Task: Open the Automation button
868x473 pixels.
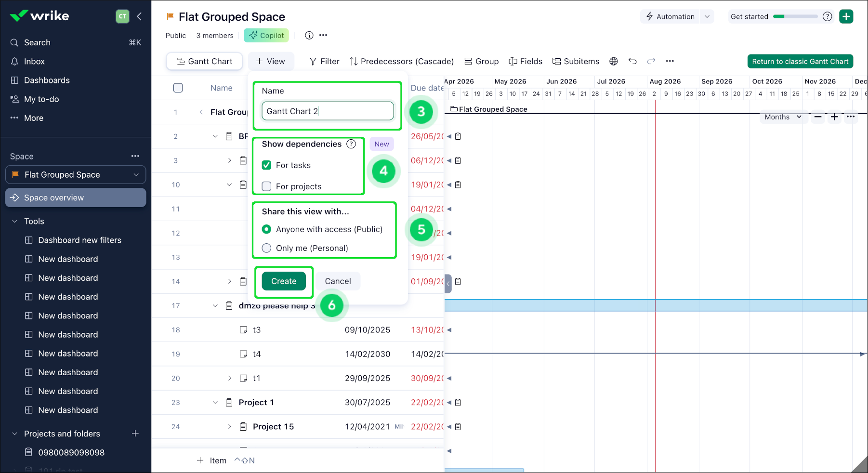Action: (671, 16)
